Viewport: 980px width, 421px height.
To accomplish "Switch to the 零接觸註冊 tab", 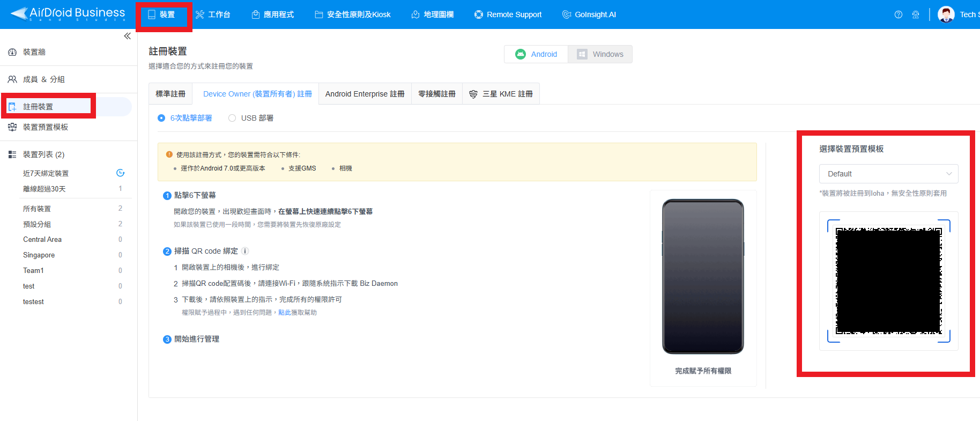I will tap(437, 94).
